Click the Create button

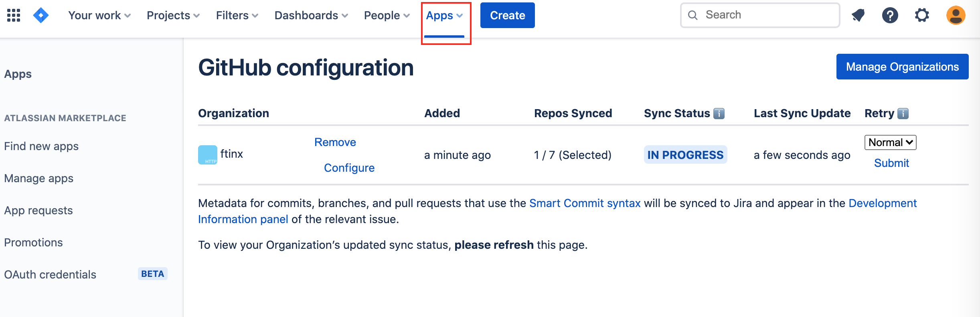click(x=508, y=15)
